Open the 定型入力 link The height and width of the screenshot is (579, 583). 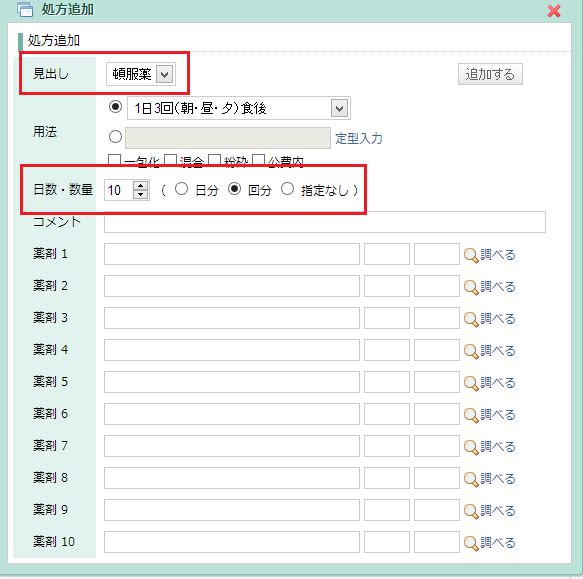click(x=359, y=139)
